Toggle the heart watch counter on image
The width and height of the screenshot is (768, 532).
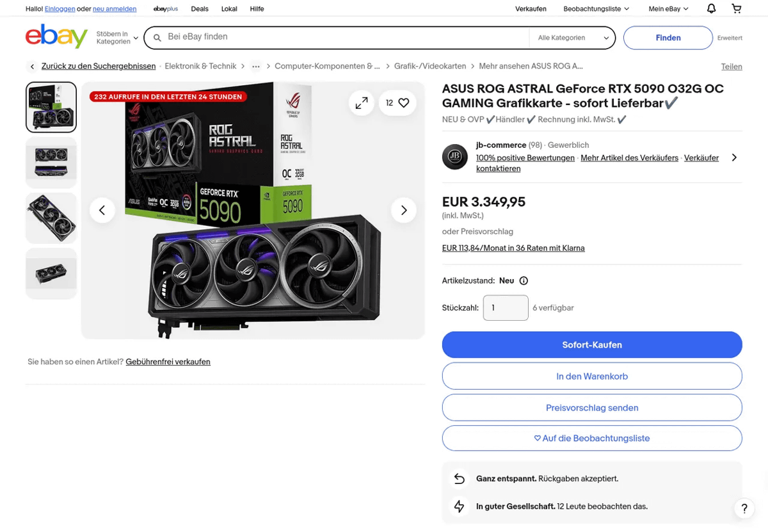point(397,102)
